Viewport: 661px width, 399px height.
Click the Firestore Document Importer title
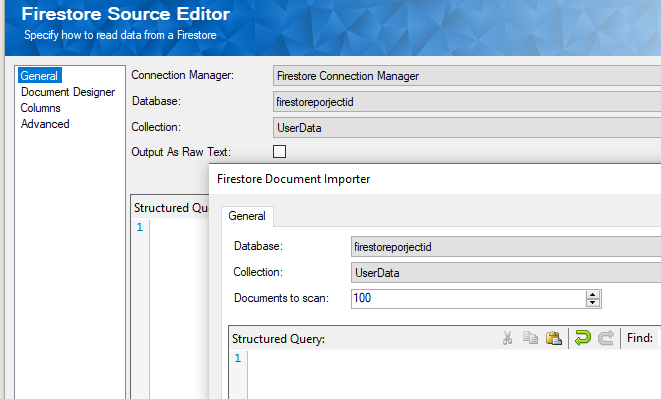coord(293,179)
